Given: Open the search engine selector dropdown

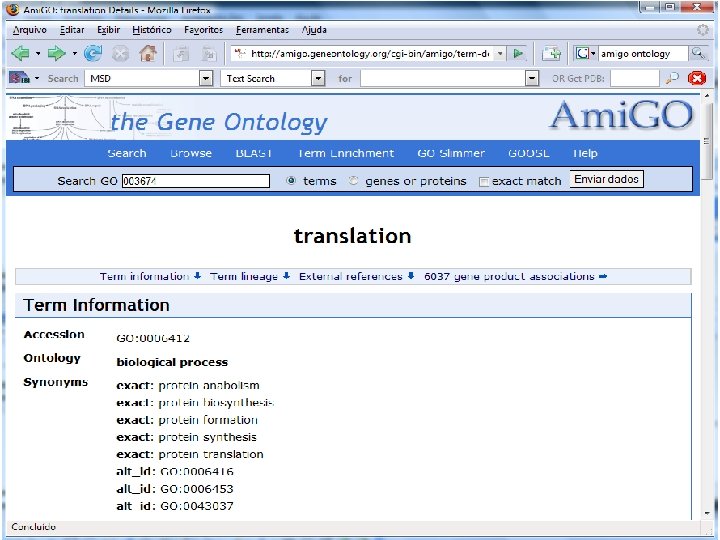Looking at the screenshot, I should (593, 54).
